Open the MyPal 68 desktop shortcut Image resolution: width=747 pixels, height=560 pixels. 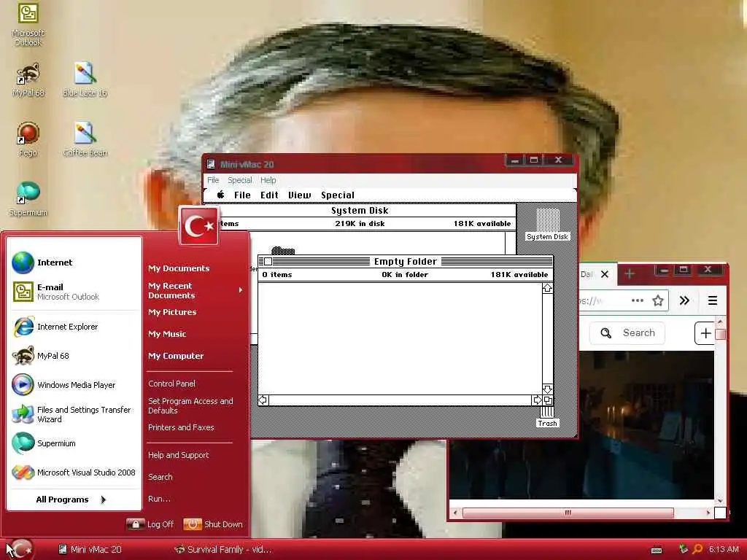[x=28, y=80]
